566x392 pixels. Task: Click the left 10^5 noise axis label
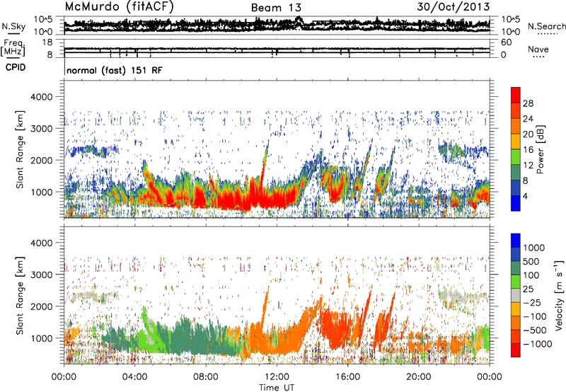(x=43, y=19)
